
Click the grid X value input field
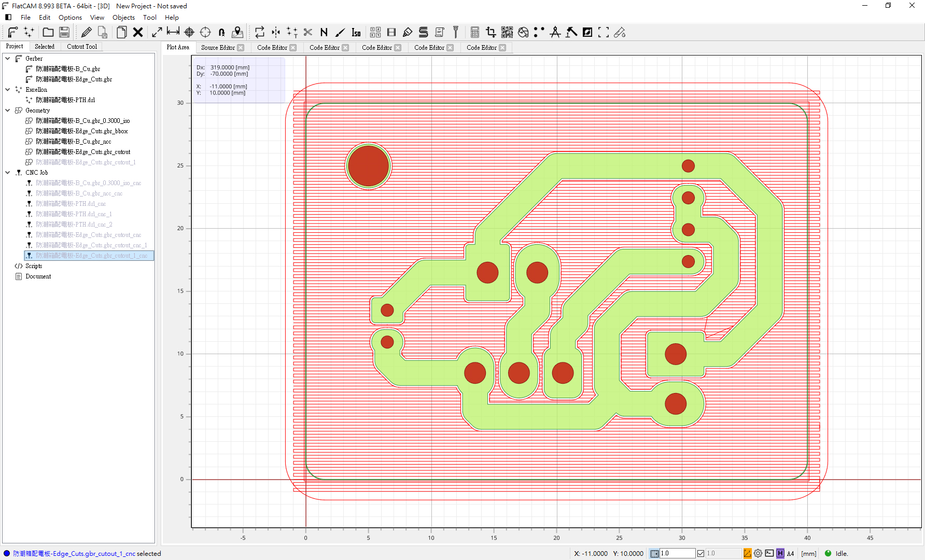(677, 553)
